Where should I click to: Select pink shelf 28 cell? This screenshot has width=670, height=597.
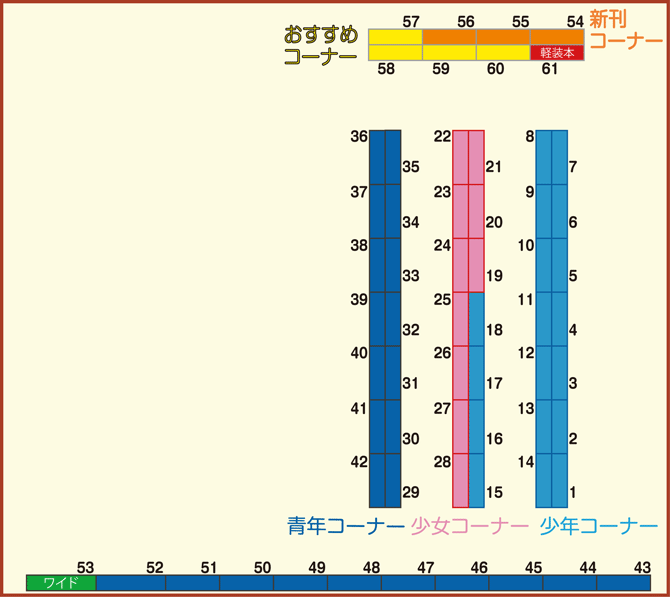[460, 480]
